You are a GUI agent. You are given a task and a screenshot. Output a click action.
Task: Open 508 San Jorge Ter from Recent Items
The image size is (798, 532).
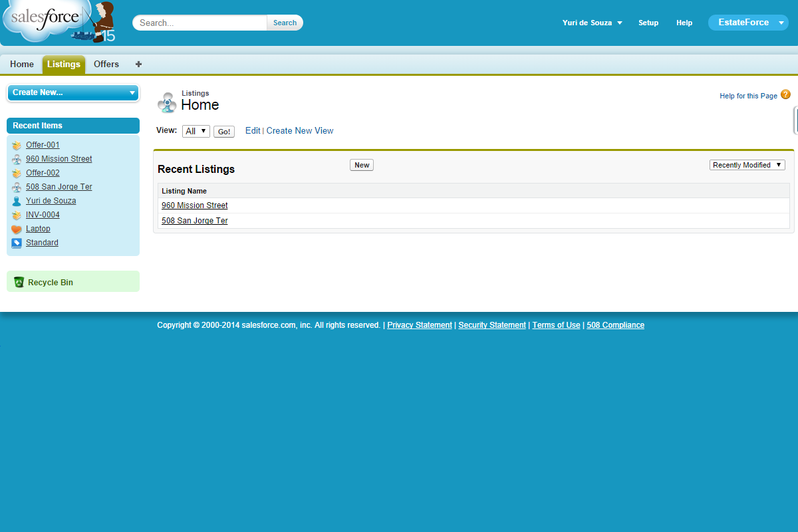coord(59,187)
